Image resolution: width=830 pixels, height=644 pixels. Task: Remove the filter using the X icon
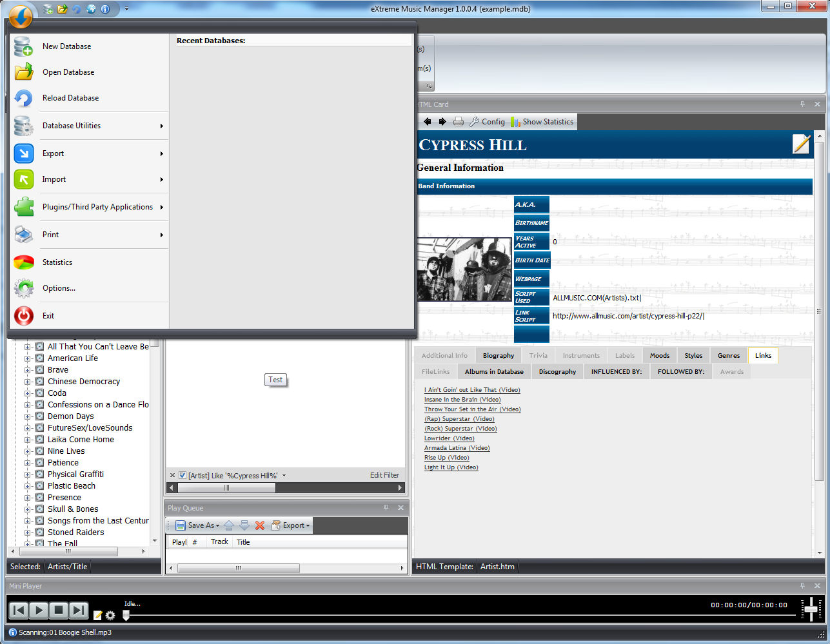pos(172,476)
